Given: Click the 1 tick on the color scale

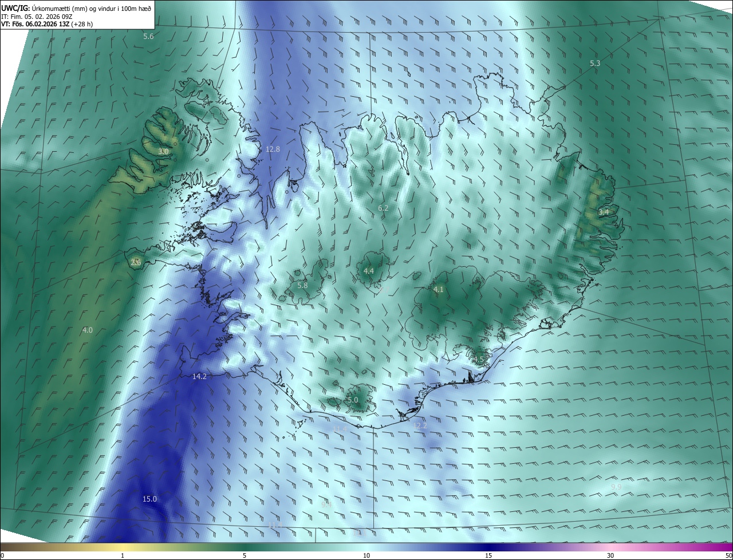Looking at the screenshot, I should (x=123, y=555).
